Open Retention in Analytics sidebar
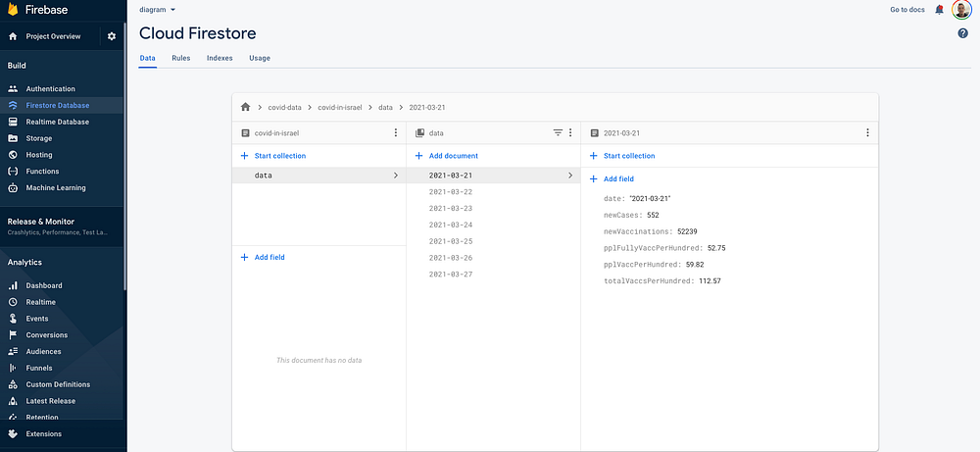980x452 pixels. pyautogui.click(x=42, y=417)
